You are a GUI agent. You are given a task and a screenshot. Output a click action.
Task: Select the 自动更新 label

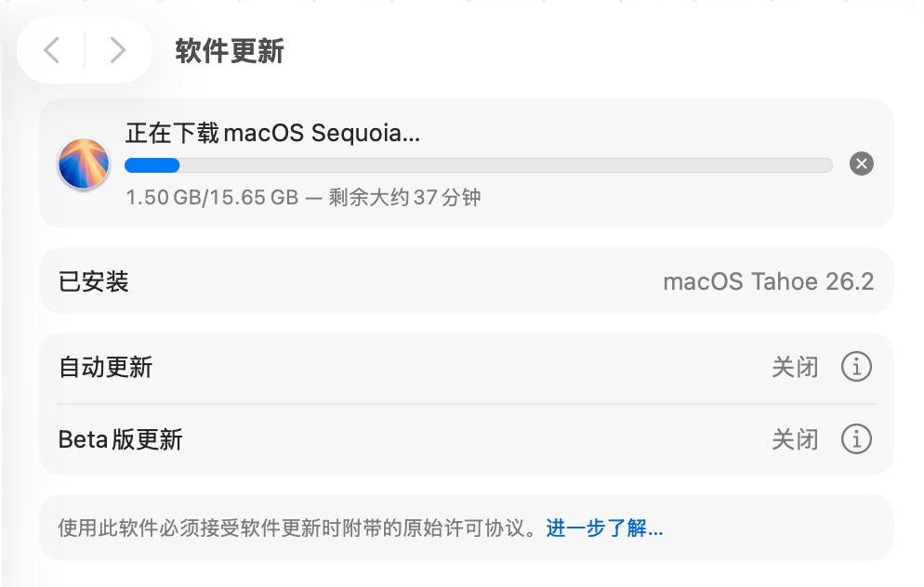(105, 368)
